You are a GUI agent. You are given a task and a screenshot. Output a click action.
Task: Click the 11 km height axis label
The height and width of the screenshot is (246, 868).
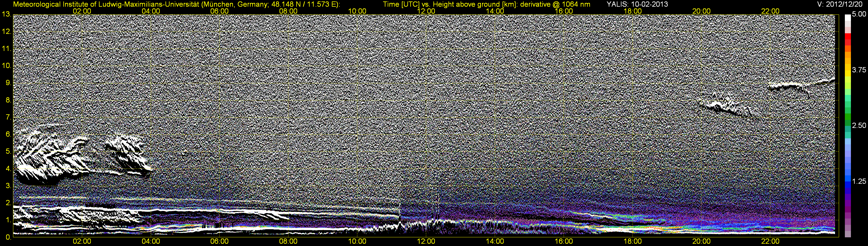click(x=6, y=49)
